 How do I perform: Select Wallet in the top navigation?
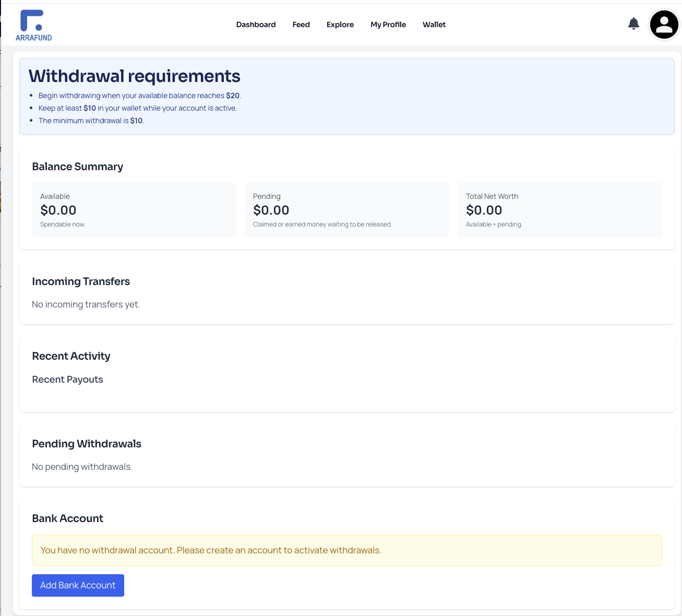(434, 25)
